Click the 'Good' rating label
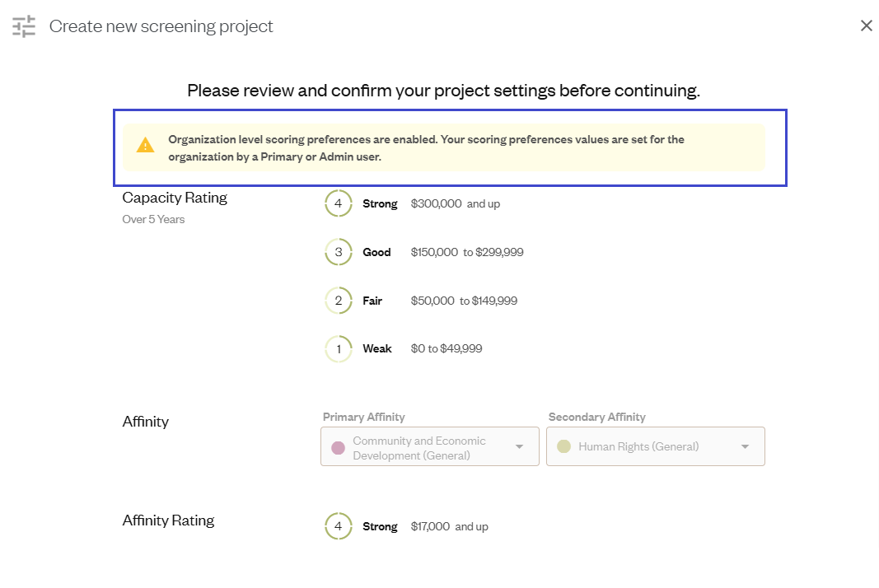 coord(376,252)
